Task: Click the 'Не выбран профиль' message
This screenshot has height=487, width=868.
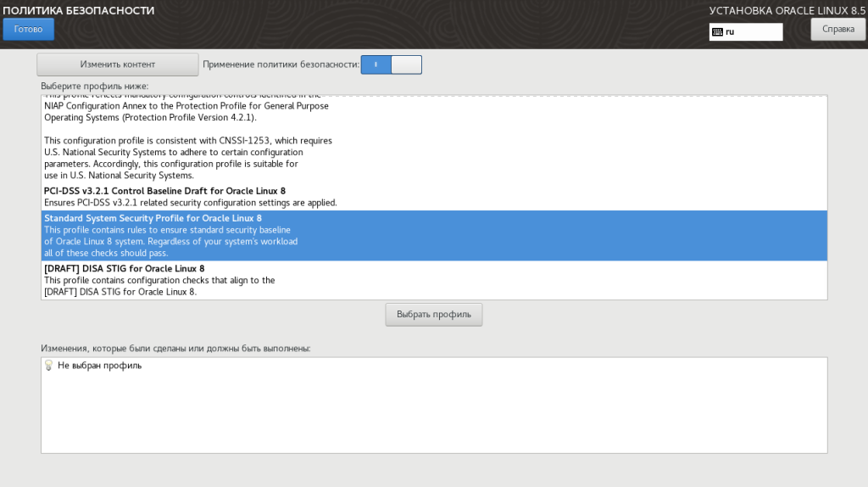Action: (100, 366)
